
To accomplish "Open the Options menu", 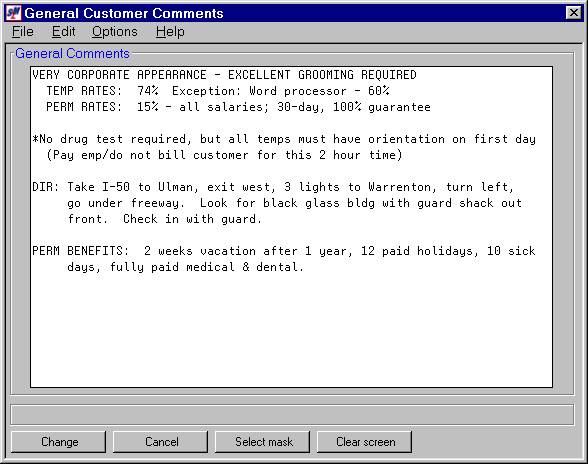I will [x=115, y=32].
